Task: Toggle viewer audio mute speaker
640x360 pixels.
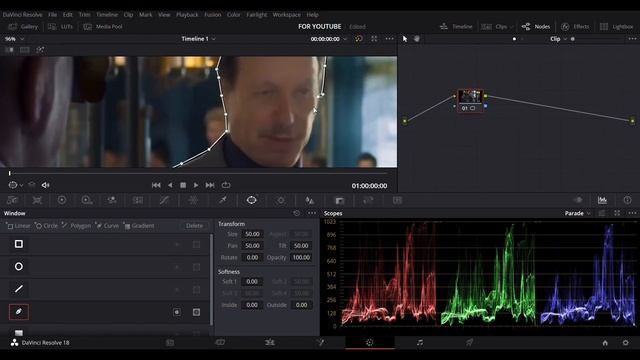Action: pyautogui.click(x=45, y=185)
